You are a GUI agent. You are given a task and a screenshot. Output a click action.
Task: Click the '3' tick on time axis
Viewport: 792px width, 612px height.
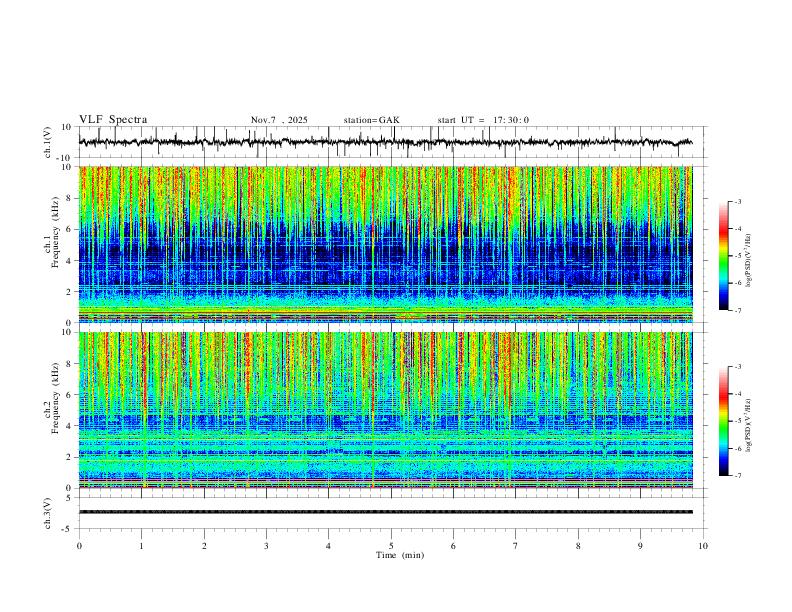266,546
